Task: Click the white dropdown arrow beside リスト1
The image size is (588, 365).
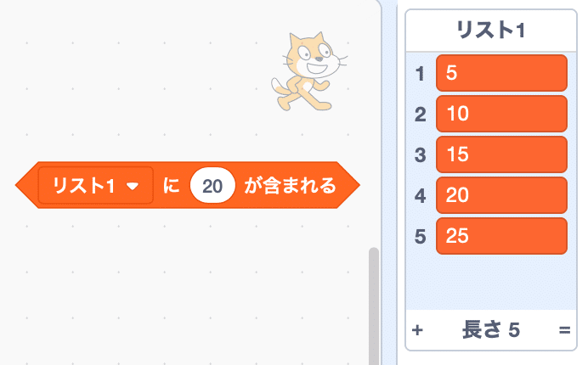Action: [133, 186]
